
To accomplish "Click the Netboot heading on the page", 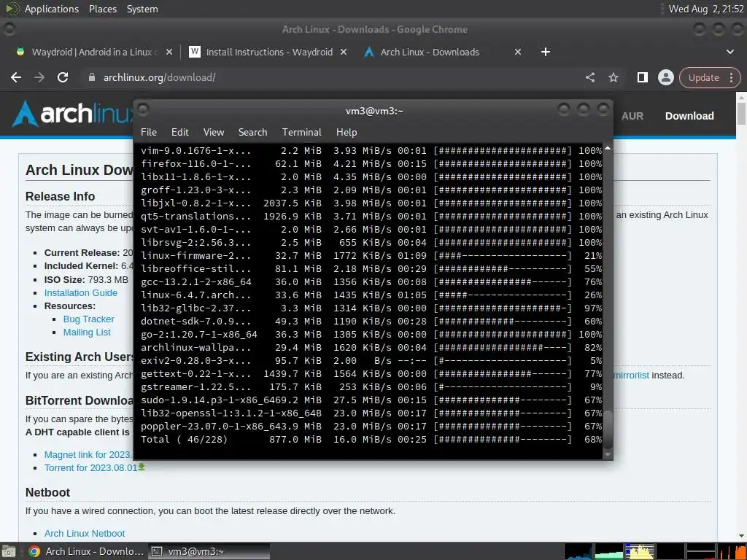I will 47,492.
